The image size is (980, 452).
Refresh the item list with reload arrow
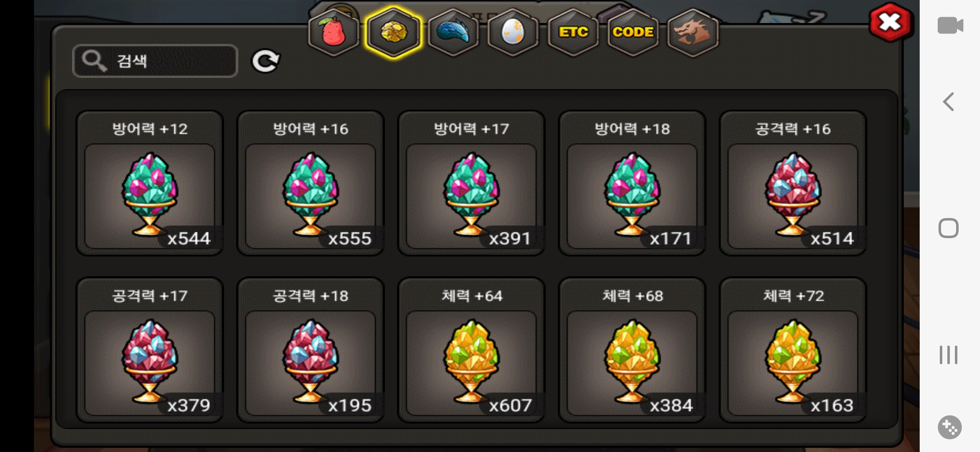pos(266,61)
